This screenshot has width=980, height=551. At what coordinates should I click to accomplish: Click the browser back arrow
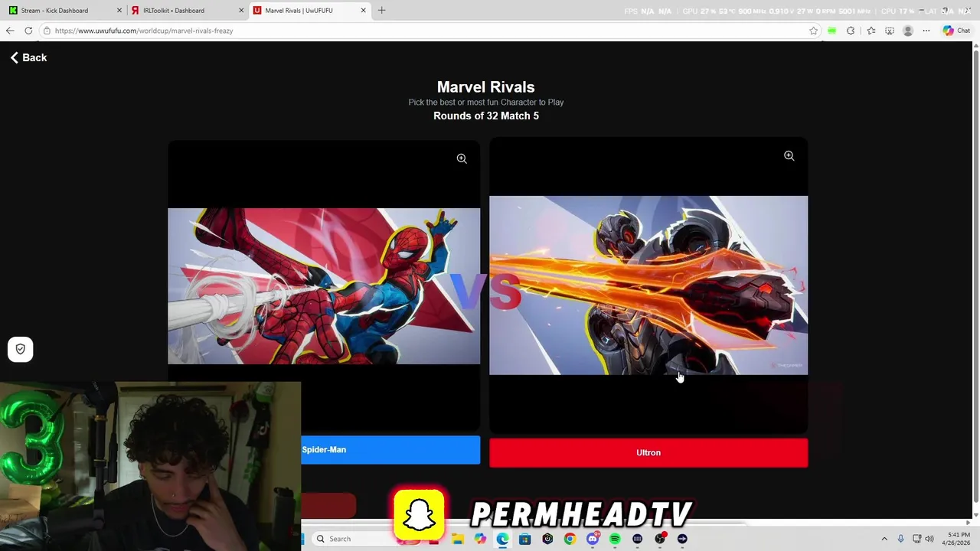(10, 31)
